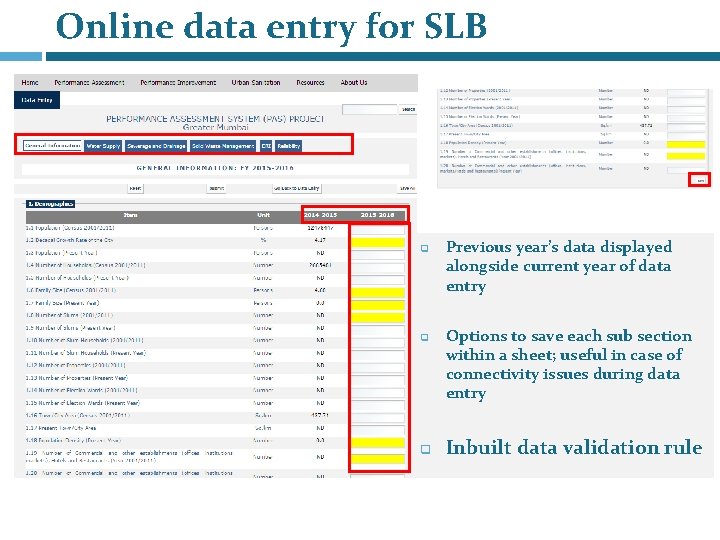Click the Inbuilt data validation rule bullet
The width and height of the screenshot is (720, 540).
coord(574,447)
